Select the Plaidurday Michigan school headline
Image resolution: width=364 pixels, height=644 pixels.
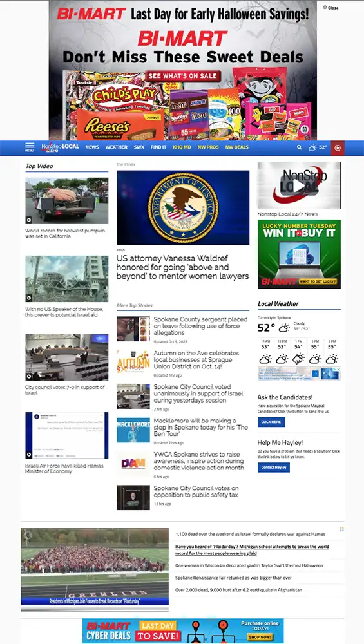coord(253,550)
